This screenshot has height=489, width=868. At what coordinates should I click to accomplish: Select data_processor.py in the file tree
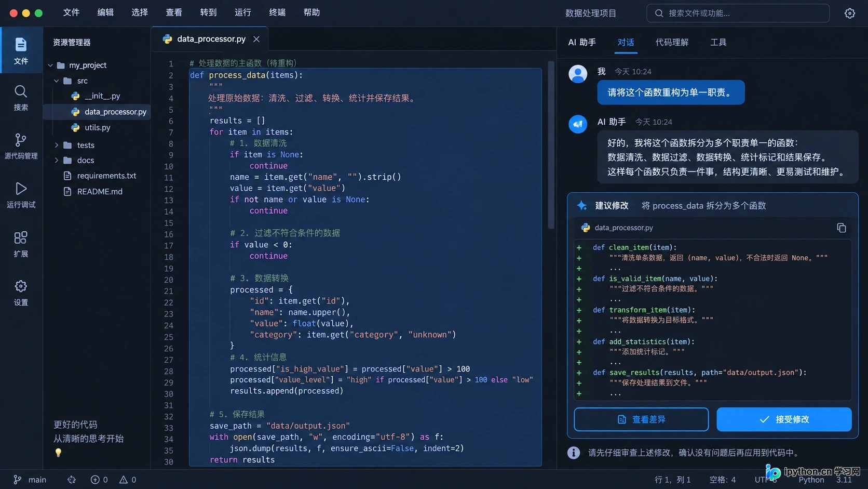click(x=98, y=112)
